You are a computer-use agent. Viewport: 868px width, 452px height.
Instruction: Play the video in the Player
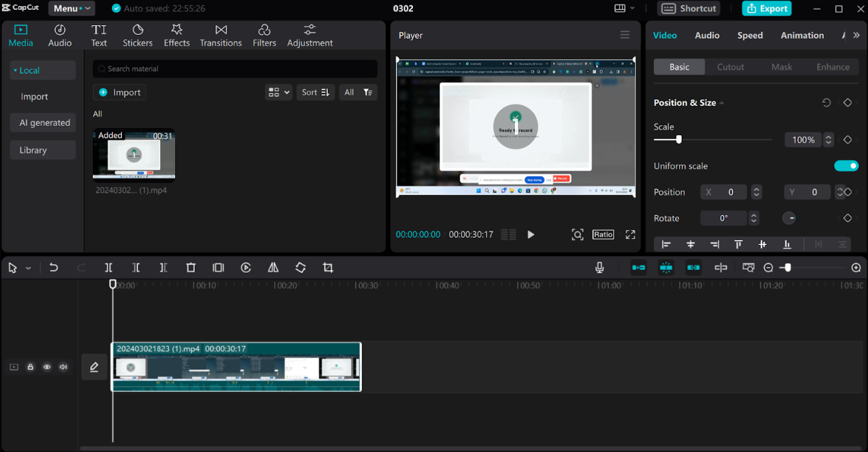click(531, 235)
